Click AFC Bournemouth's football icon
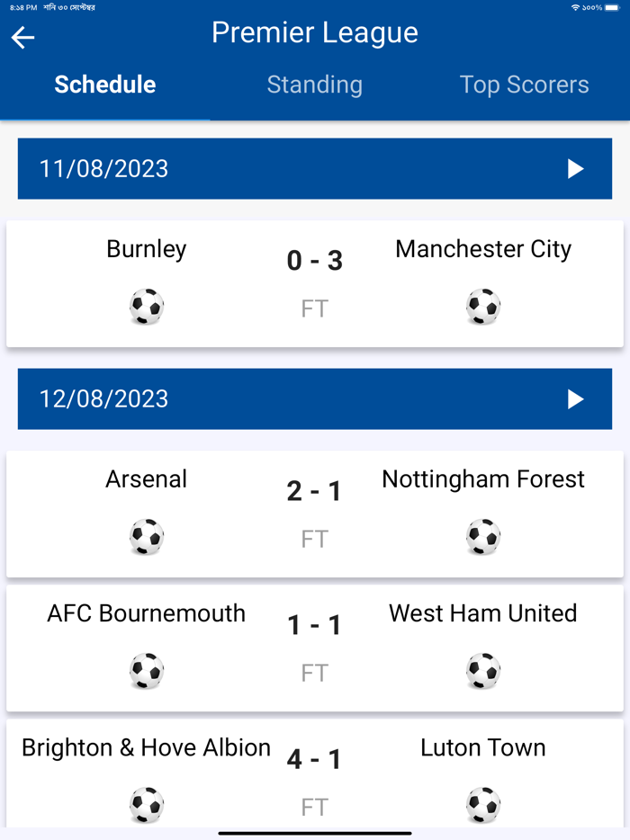Screen dimensions: 630x840 pyautogui.click(x=146, y=670)
